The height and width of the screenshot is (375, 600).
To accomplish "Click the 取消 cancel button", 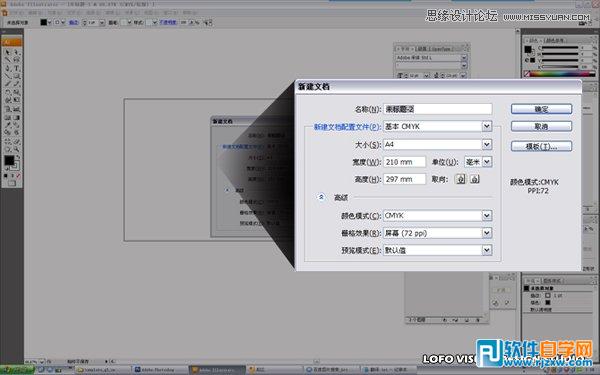I will click(x=541, y=126).
